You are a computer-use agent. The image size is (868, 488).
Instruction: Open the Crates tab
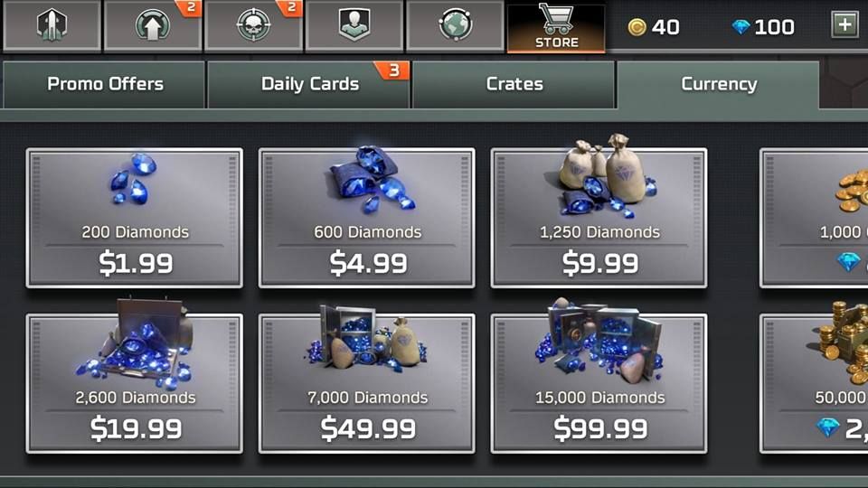(514, 84)
